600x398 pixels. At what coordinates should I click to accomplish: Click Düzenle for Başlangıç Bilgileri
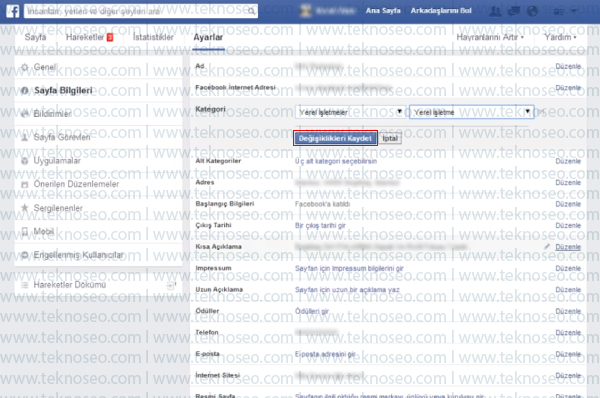click(x=568, y=204)
